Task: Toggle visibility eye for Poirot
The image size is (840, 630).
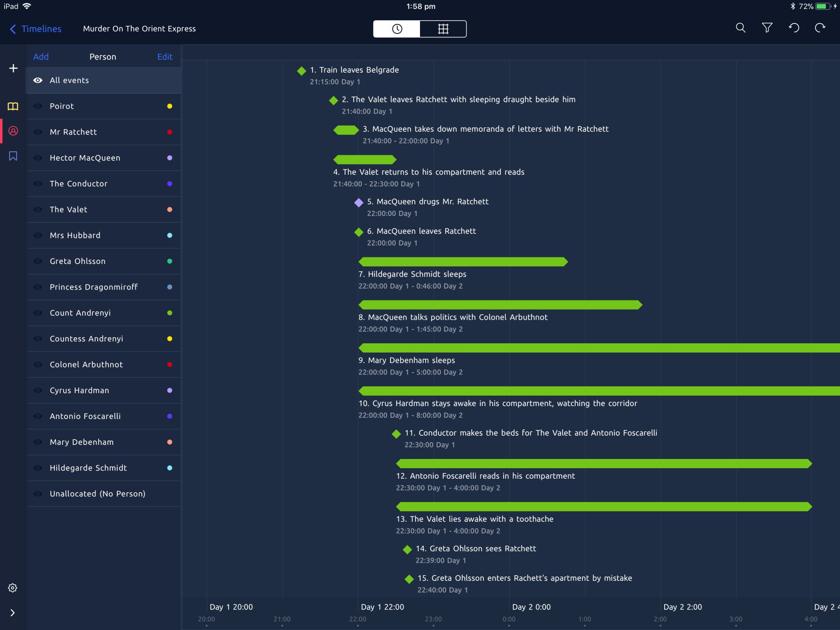Action: point(38,106)
